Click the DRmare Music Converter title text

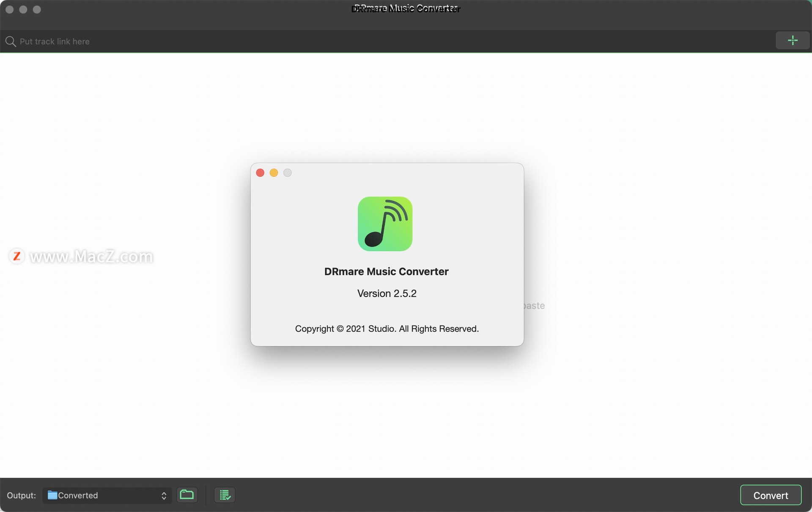[x=386, y=271]
